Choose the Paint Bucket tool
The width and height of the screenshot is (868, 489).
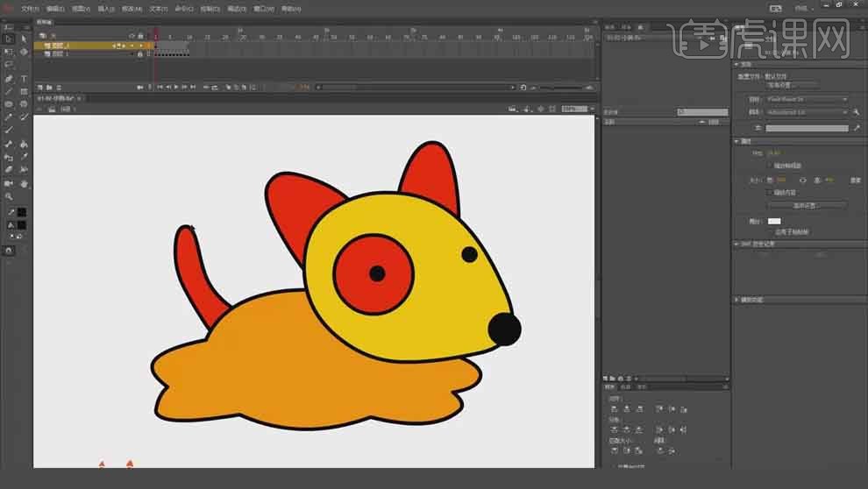tap(24, 144)
